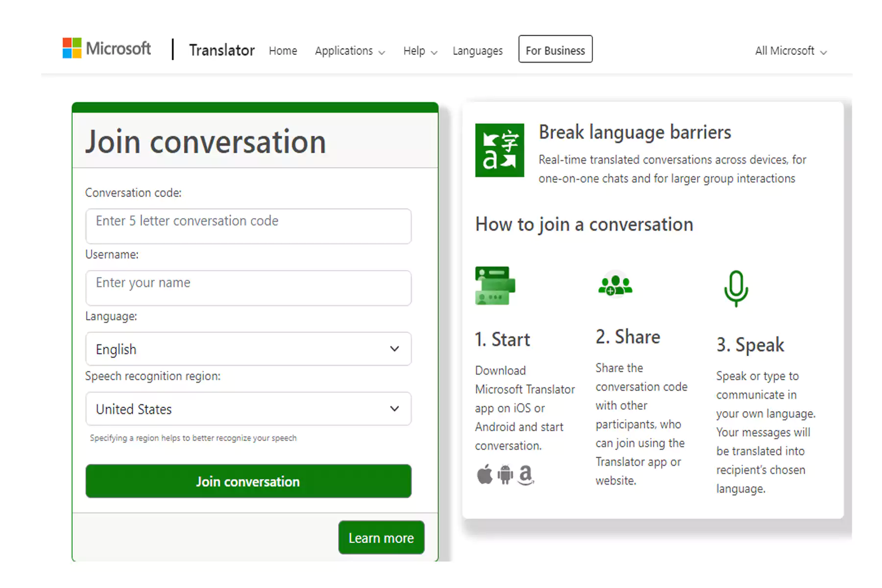This screenshot has height=588, width=882.
Task: Click the Learn more button
Action: click(381, 538)
